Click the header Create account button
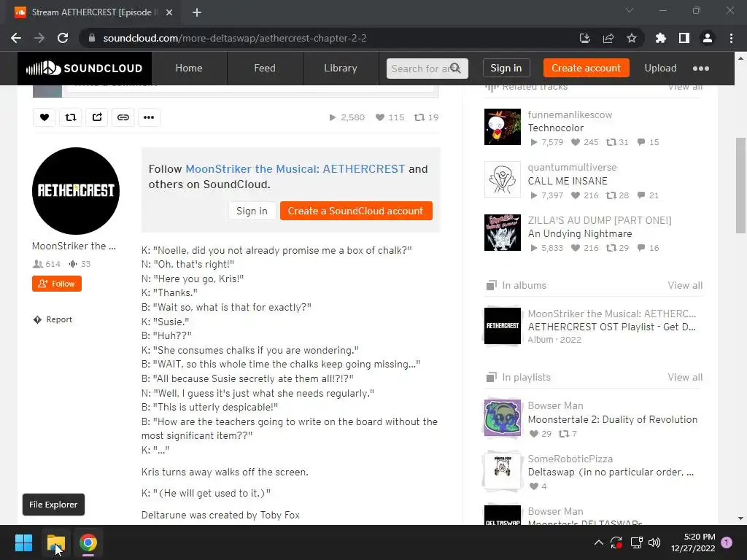The height and width of the screenshot is (560, 747). [586, 68]
